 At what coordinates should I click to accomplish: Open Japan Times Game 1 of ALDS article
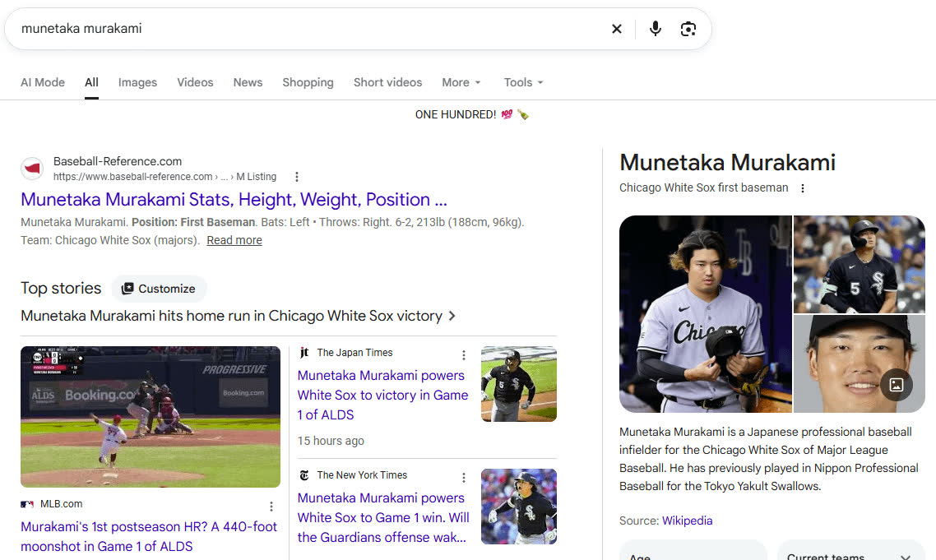click(382, 396)
